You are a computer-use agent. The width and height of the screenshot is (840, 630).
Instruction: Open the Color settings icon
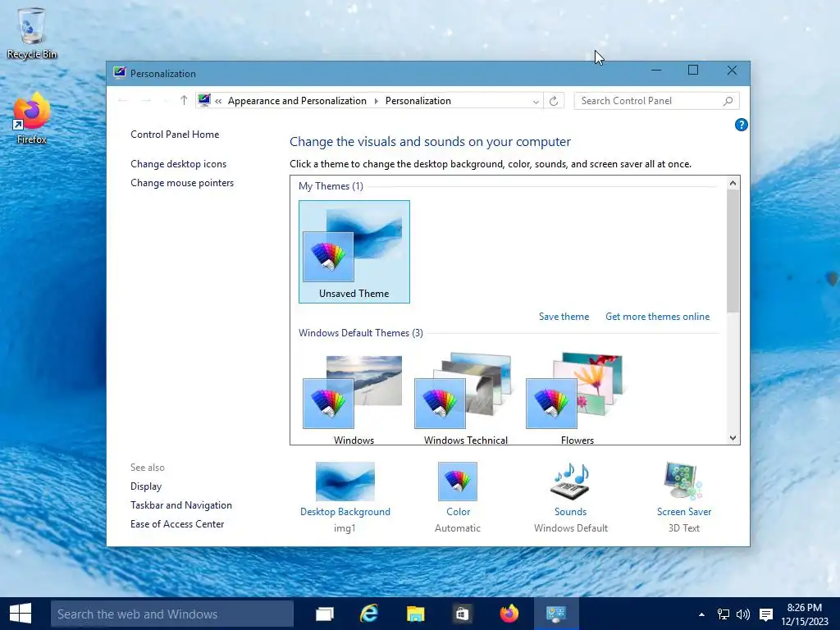pyautogui.click(x=458, y=481)
